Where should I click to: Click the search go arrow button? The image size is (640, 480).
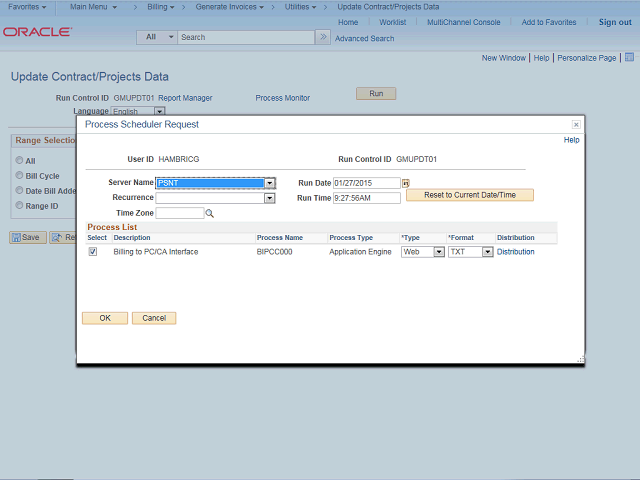322,37
